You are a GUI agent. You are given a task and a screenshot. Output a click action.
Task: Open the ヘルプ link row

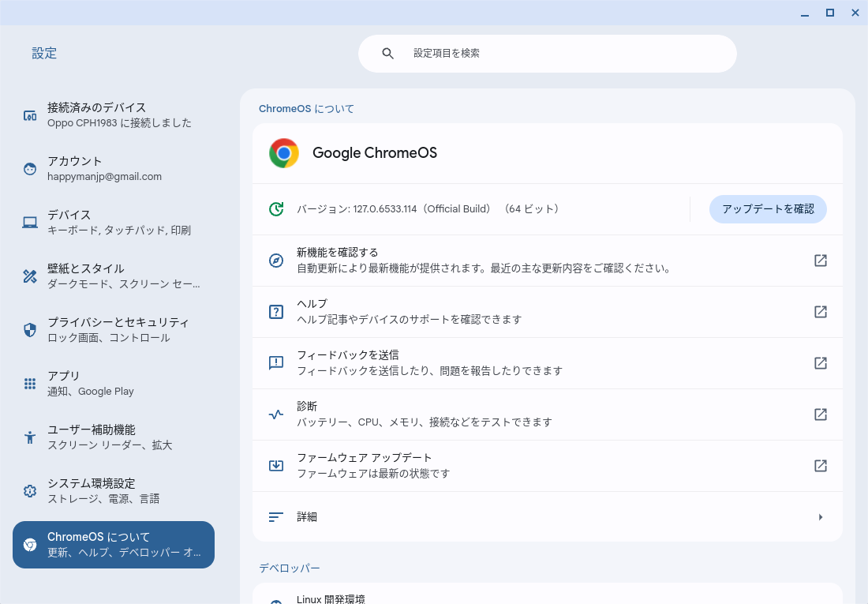548,312
